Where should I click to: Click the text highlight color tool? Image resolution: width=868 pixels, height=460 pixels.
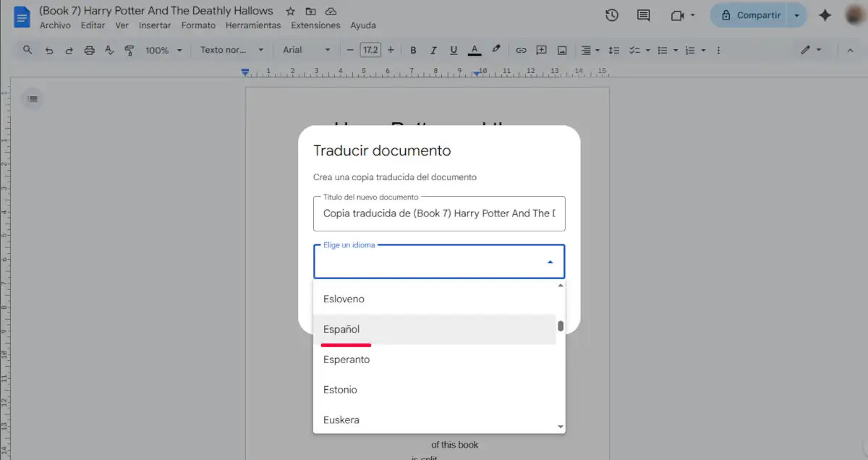coord(496,50)
